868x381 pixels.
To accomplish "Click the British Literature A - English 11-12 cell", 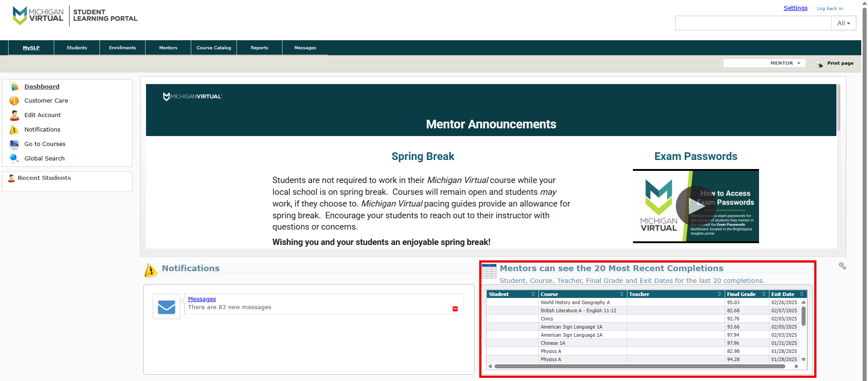I will (583, 310).
